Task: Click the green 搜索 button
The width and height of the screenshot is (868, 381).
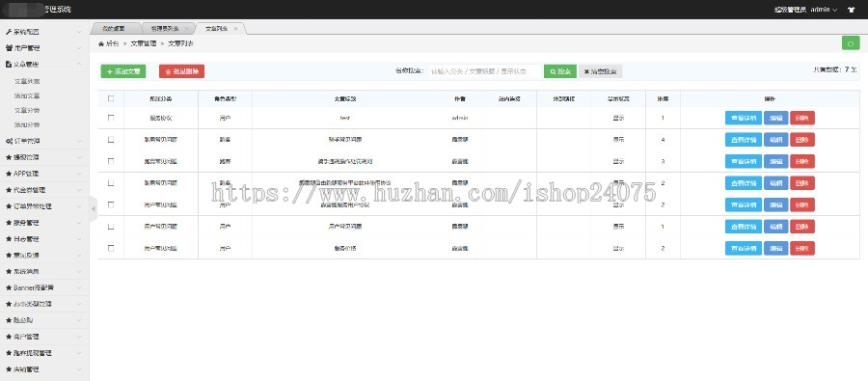Action: point(560,71)
